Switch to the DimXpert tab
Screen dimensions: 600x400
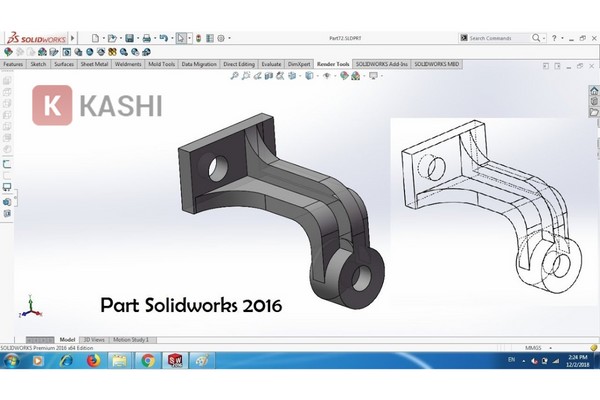click(x=299, y=64)
